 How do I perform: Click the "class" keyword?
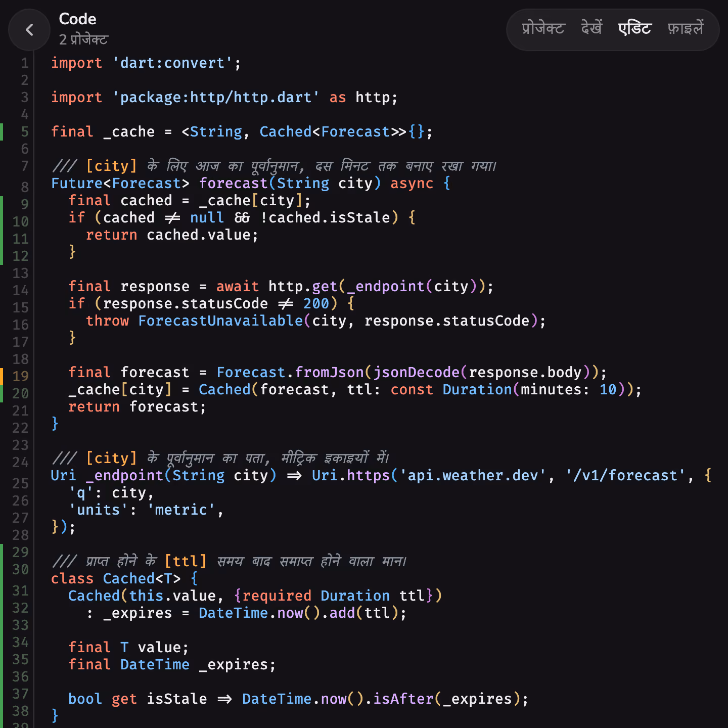[72, 579]
